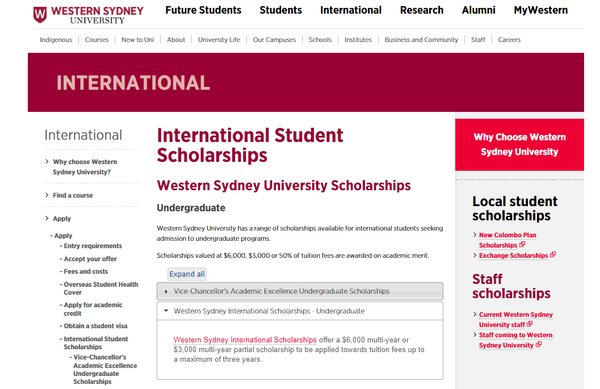This screenshot has width=600, height=389.
Task: Open the MyWestern main menu
Action: coord(541,10)
